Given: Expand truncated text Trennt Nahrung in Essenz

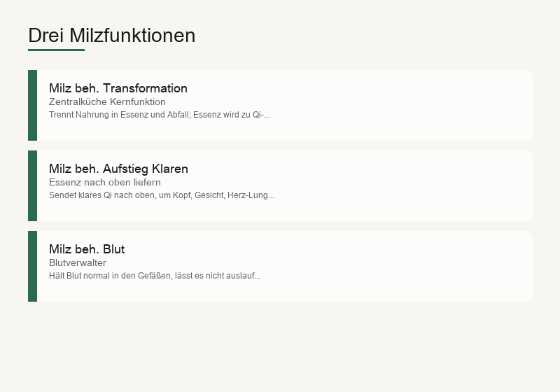Looking at the screenshot, I should pos(160,115).
